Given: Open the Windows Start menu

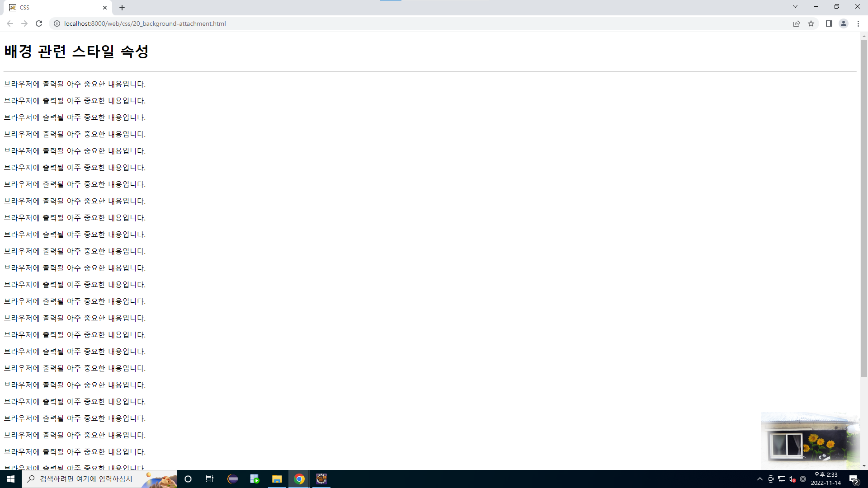Looking at the screenshot, I should pyautogui.click(x=11, y=479).
